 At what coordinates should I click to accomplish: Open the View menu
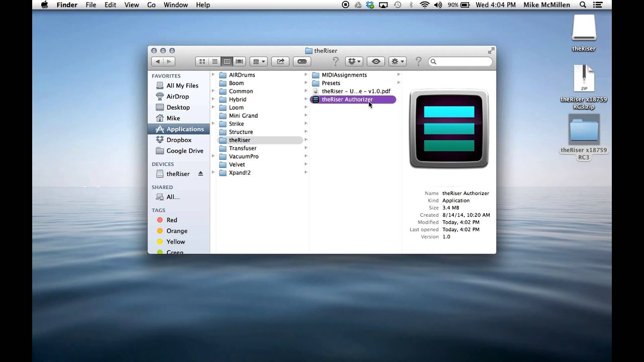[x=131, y=5]
